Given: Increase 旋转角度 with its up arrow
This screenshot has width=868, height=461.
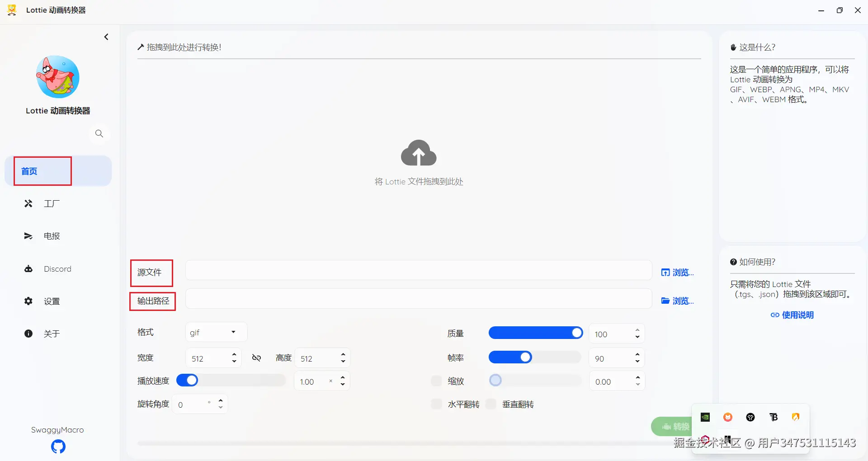Looking at the screenshot, I should pos(221,400).
